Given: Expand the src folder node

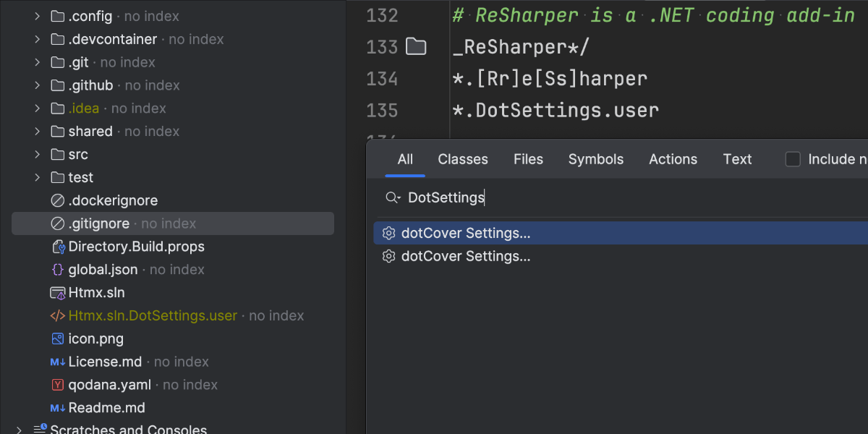Looking at the screenshot, I should pos(37,154).
